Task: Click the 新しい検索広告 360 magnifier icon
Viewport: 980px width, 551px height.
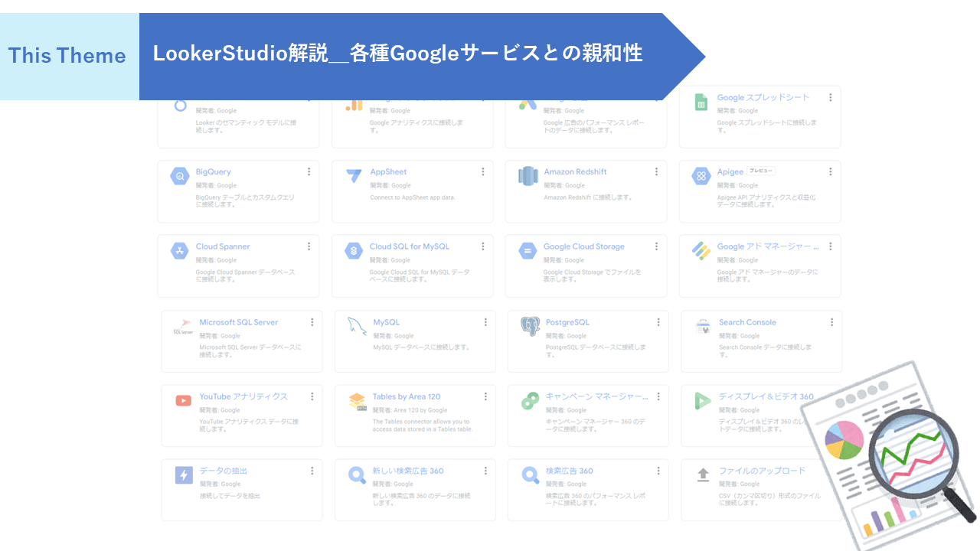Action: (358, 475)
